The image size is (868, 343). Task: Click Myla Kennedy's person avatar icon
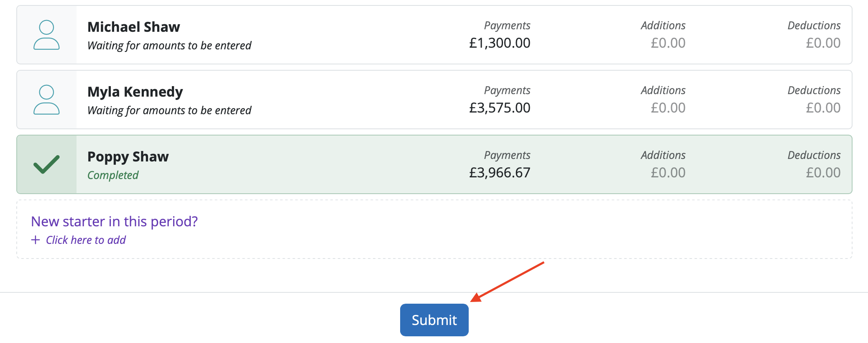tap(46, 100)
